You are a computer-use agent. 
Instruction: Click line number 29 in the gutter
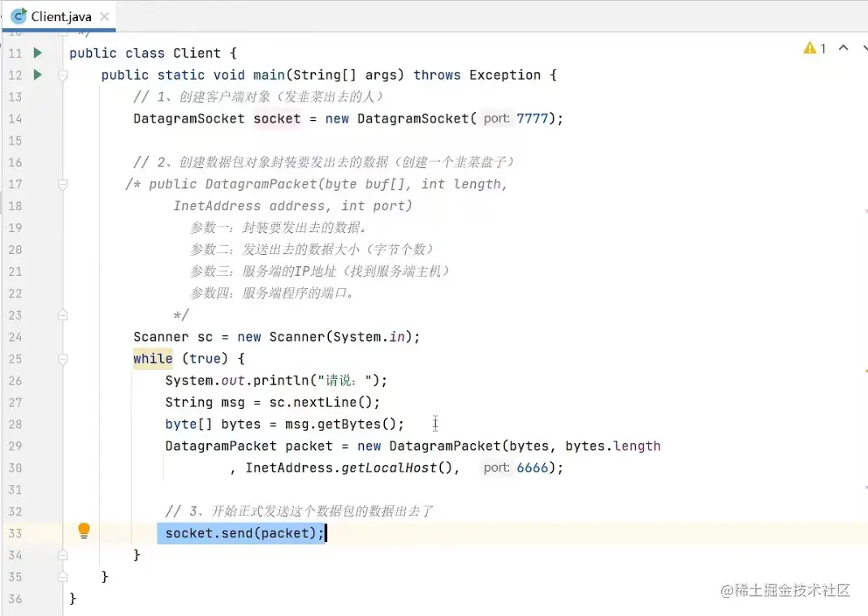[15, 446]
